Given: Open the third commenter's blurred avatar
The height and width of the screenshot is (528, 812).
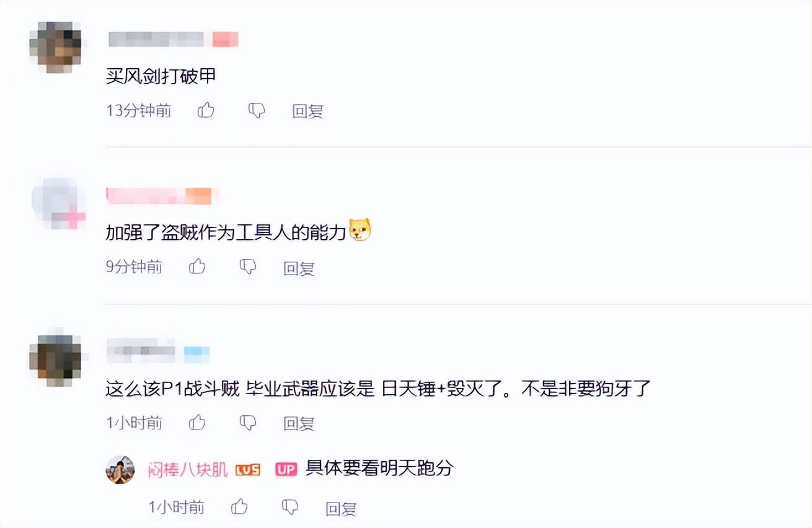Looking at the screenshot, I should coord(55,358).
